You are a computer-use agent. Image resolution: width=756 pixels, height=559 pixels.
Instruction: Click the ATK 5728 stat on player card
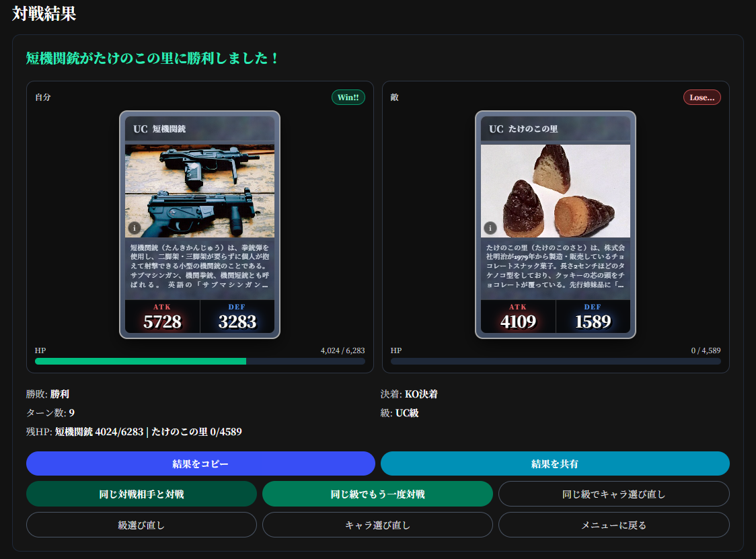pos(162,318)
